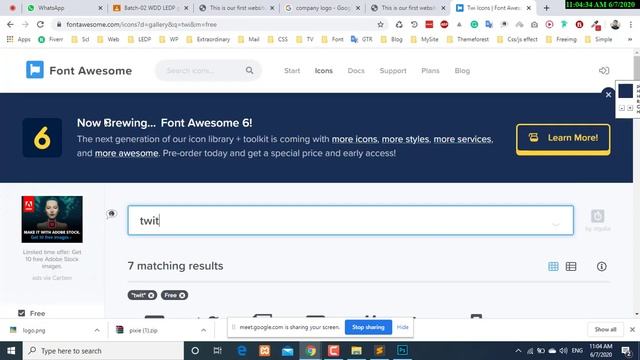Open Windows Start menu

point(11,351)
